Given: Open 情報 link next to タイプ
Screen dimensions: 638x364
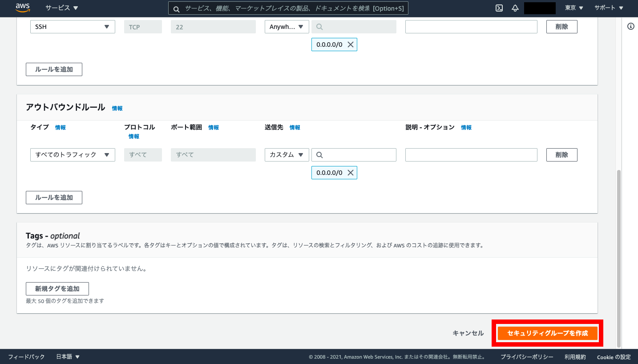Looking at the screenshot, I should pyautogui.click(x=61, y=127).
